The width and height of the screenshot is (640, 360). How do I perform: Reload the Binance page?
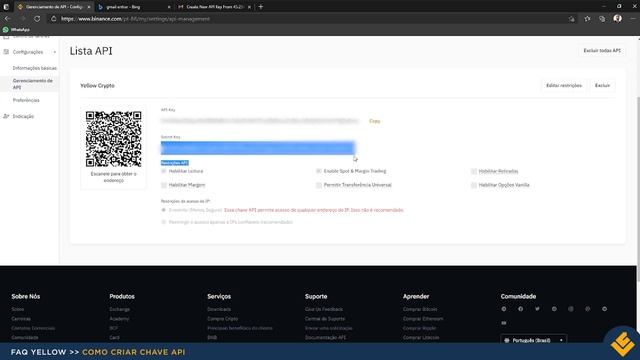(x=37, y=19)
